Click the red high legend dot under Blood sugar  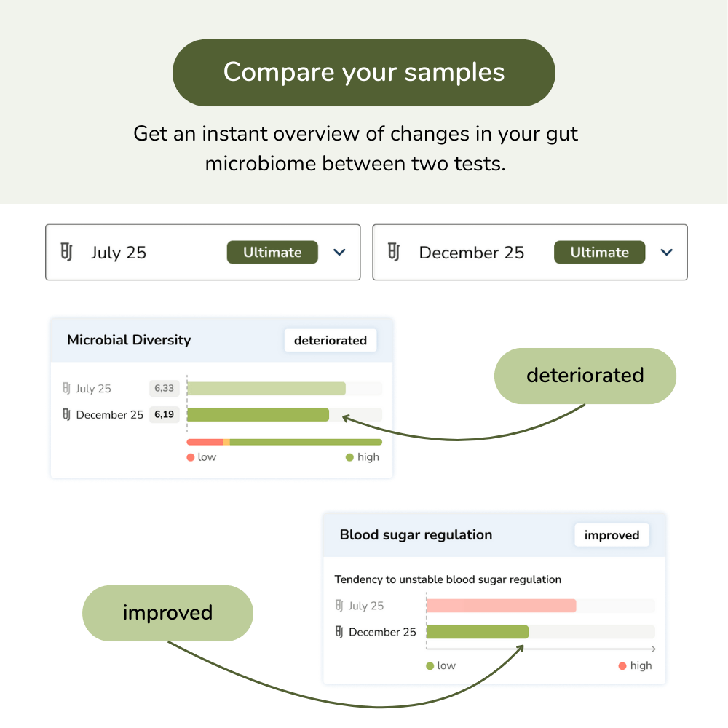pos(622,665)
